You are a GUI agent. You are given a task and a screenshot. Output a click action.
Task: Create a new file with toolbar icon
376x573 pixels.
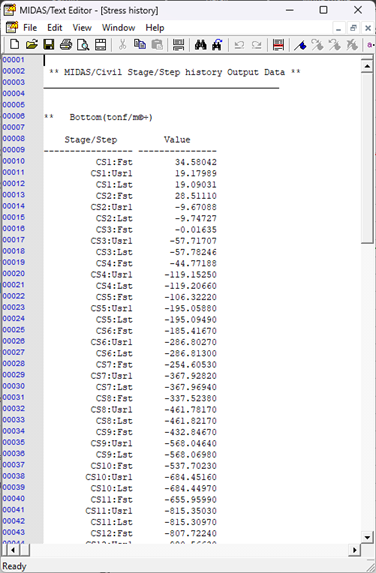(x=14, y=45)
